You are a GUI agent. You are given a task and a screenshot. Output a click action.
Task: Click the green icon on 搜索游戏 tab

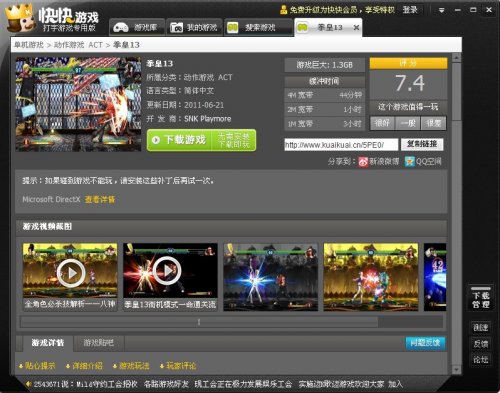pyautogui.click(x=232, y=27)
